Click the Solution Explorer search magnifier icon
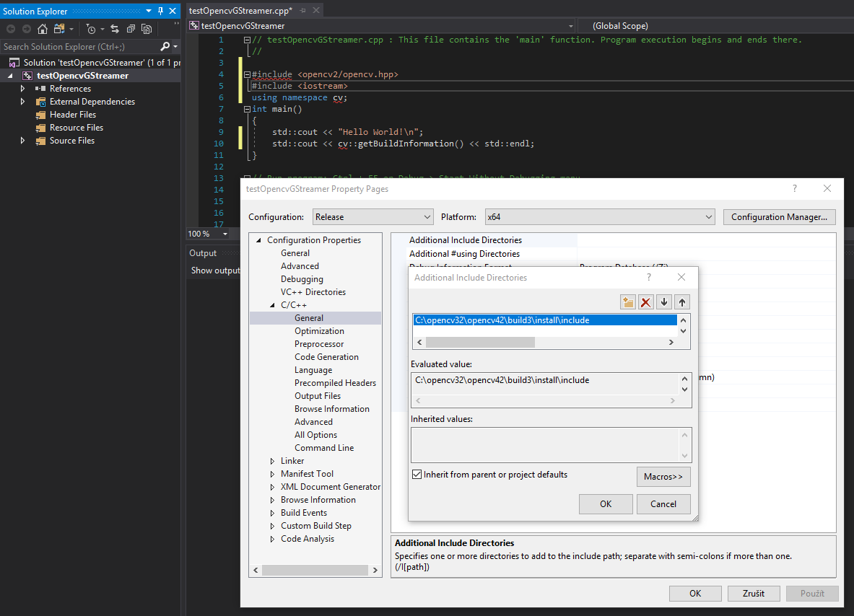 click(x=165, y=47)
